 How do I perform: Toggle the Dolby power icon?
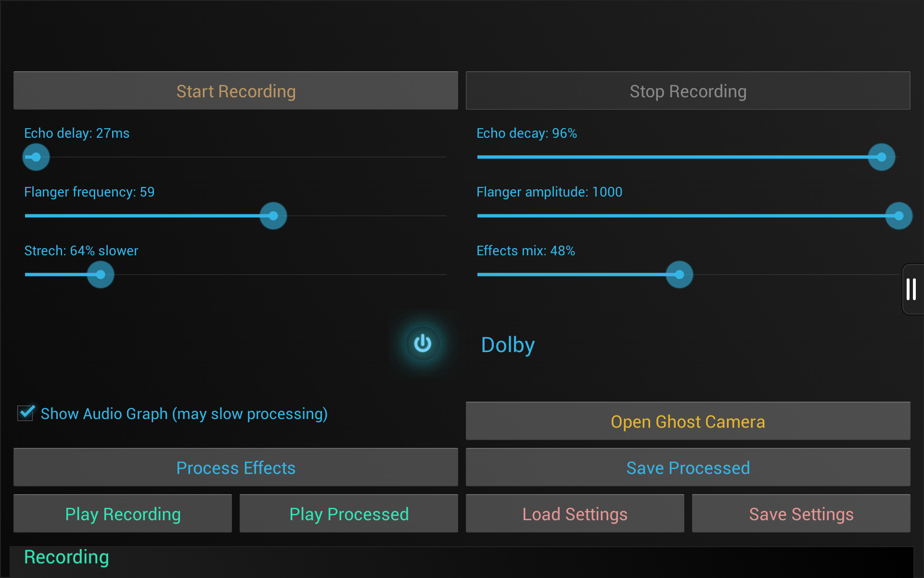(423, 343)
